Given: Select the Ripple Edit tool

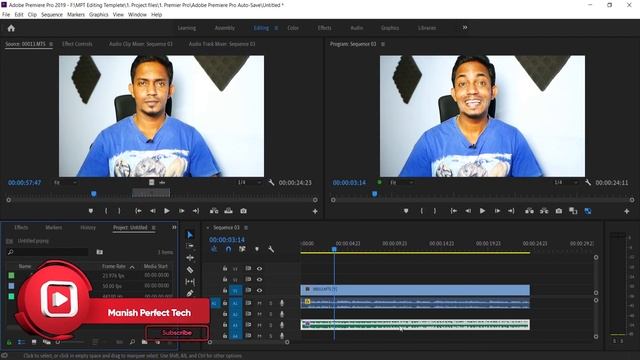Looking at the screenshot, I should [190, 258].
